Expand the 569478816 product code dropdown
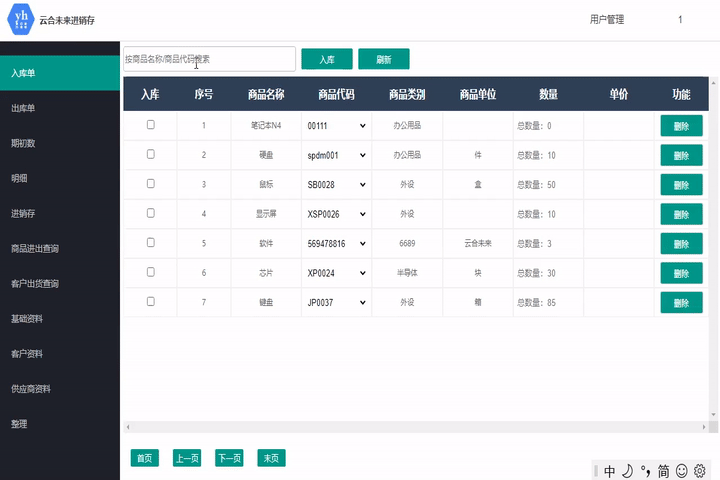This screenshot has height=480, width=720. coord(336,243)
